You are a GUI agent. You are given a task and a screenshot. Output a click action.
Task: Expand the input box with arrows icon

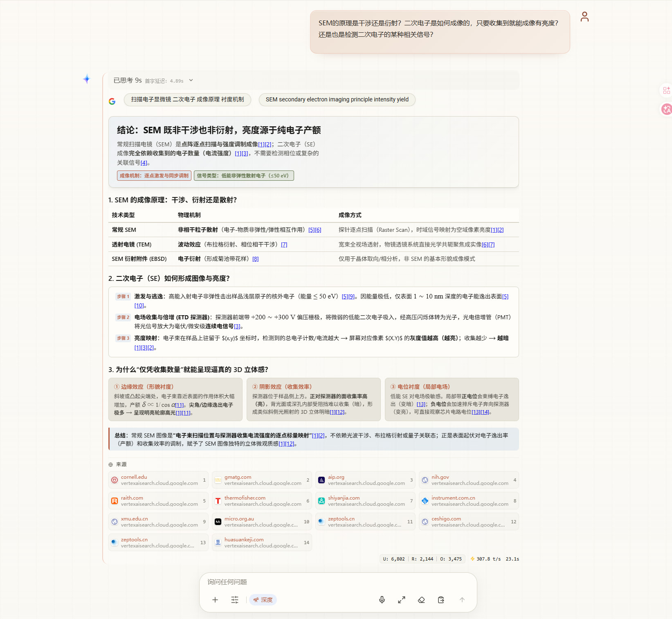coord(402,600)
